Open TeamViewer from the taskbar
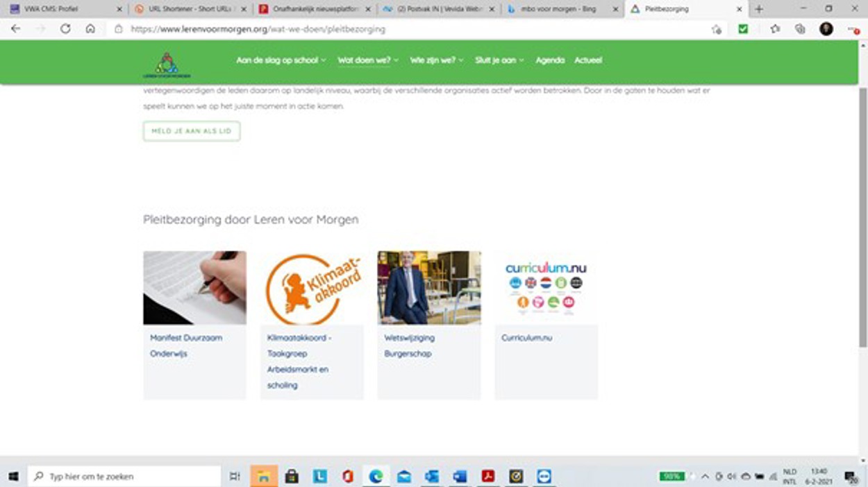 (544, 477)
